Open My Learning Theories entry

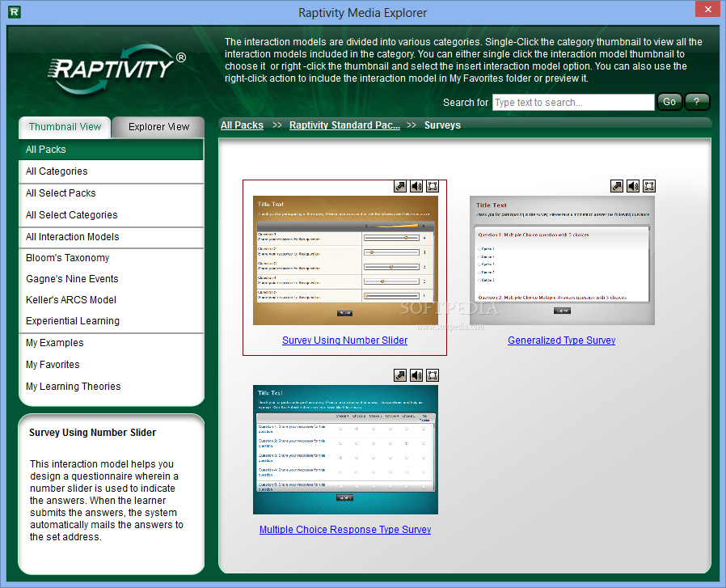coord(111,387)
